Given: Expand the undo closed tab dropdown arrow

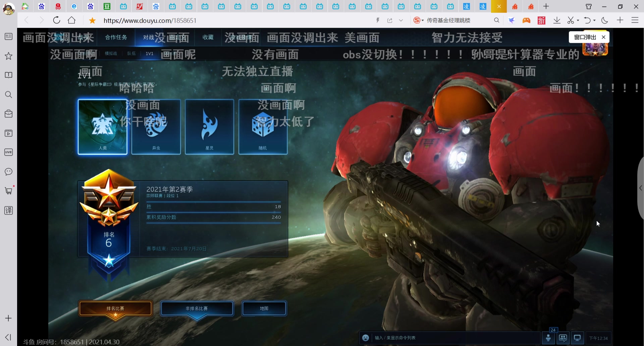Looking at the screenshot, I should click(x=594, y=20).
